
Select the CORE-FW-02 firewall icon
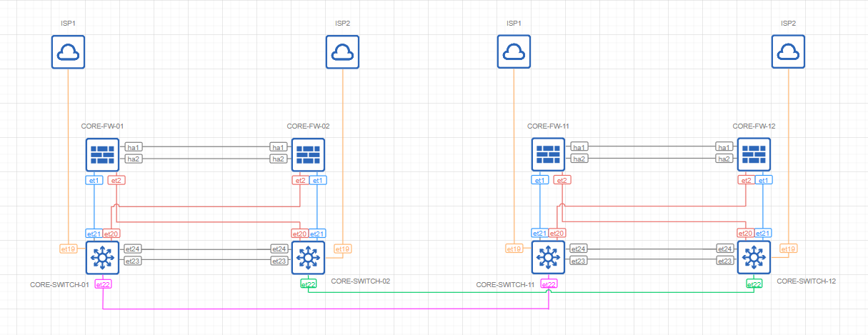(x=308, y=154)
